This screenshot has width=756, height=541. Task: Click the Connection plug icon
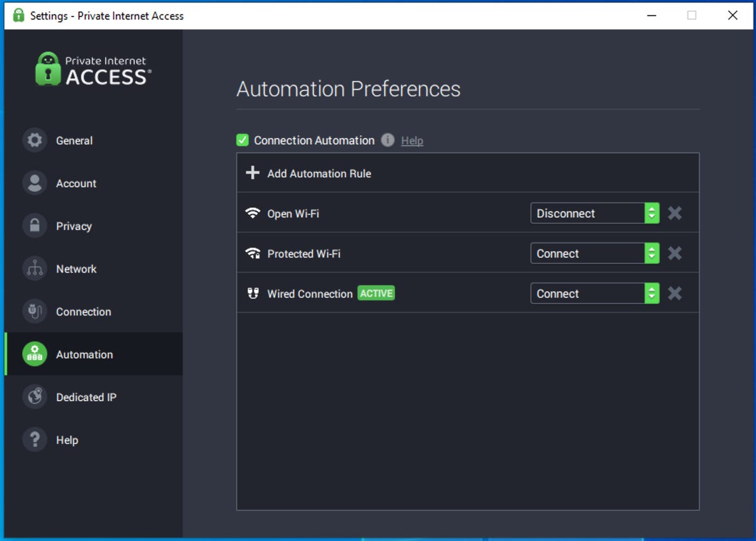(x=35, y=312)
